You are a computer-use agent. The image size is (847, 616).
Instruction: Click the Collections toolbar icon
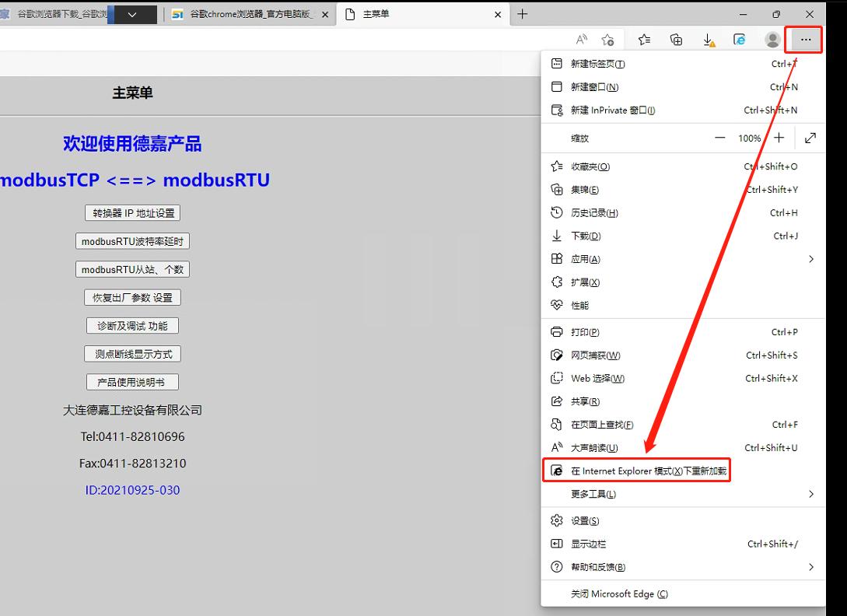coord(676,40)
